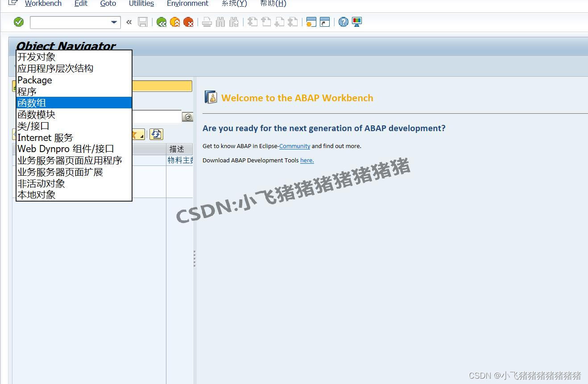Click the First Page icon
Viewport: 588px width, 384px height.
(253, 22)
